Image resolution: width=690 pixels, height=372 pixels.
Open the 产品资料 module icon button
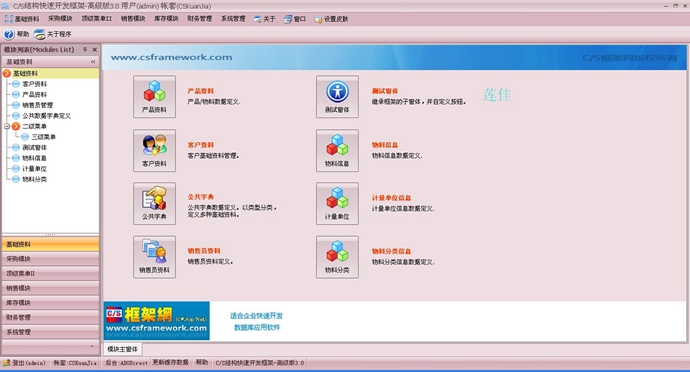(154, 96)
